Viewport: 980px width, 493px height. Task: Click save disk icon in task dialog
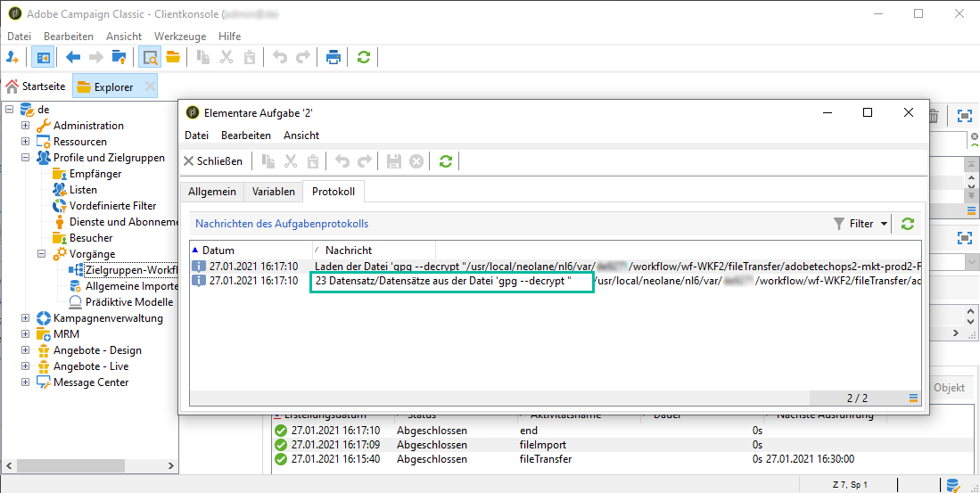(x=394, y=161)
